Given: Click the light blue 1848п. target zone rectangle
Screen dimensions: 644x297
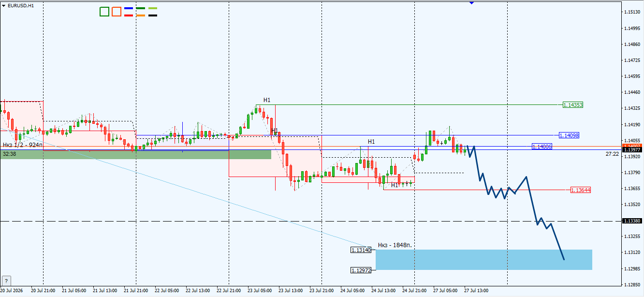Looking at the screenshot, I should click(x=484, y=260).
